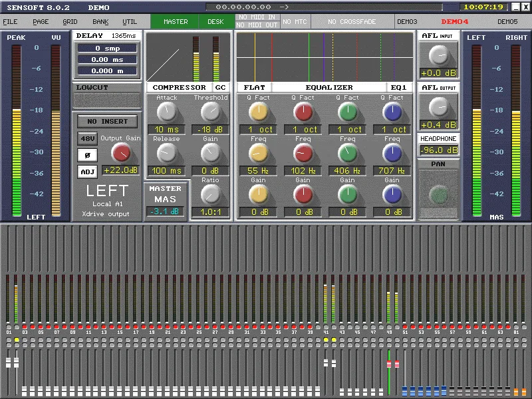Click the delay '0 smp' field
Viewport: 532px width, 399px height.
tap(107, 49)
